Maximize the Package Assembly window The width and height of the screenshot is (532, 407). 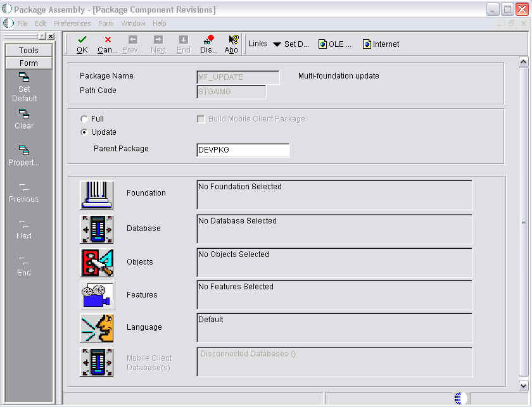pyautogui.click(x=507, y=9)
